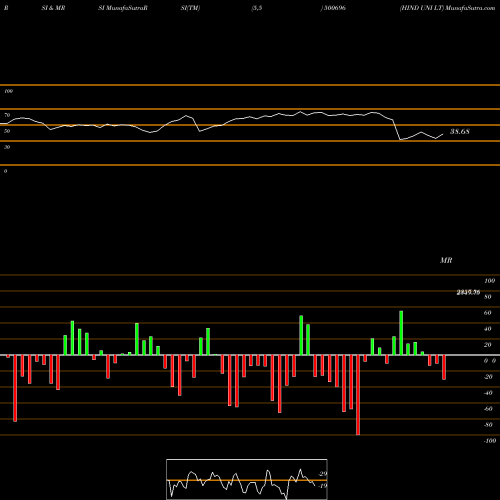Click the 509696 code in header
This screenshot has width=500, height=500.
(x=334, y=8)
